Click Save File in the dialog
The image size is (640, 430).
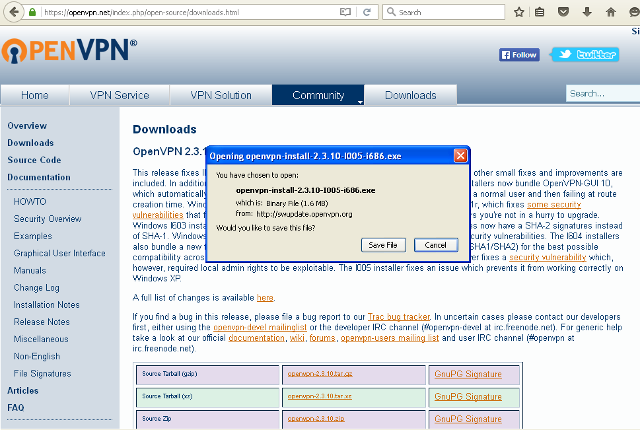[383, 245]
